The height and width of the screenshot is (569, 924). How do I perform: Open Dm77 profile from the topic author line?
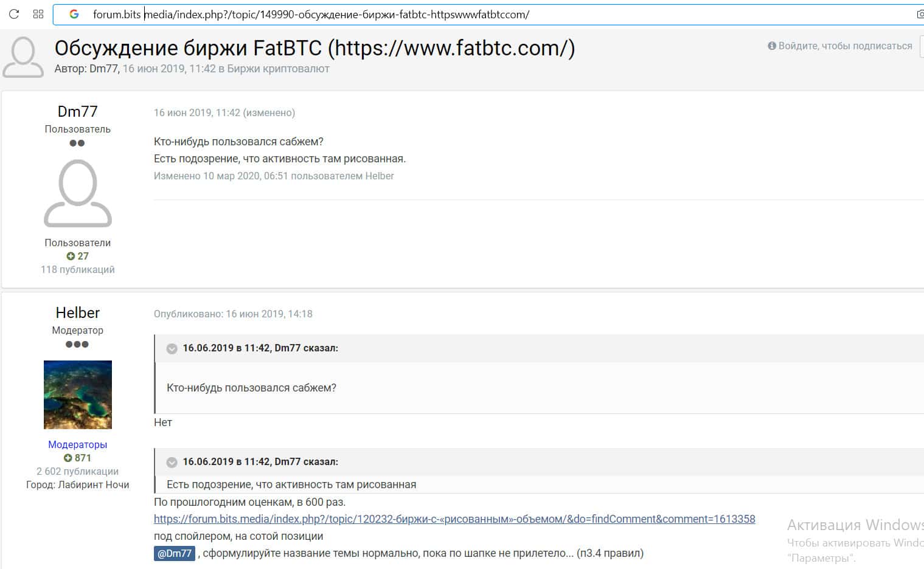(103, 69)
